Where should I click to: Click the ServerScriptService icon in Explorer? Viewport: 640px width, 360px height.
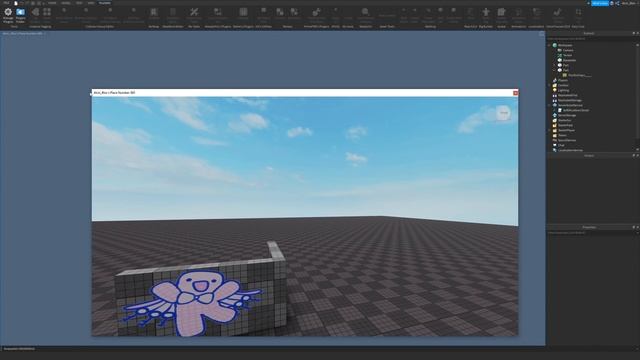coord(555,105)
